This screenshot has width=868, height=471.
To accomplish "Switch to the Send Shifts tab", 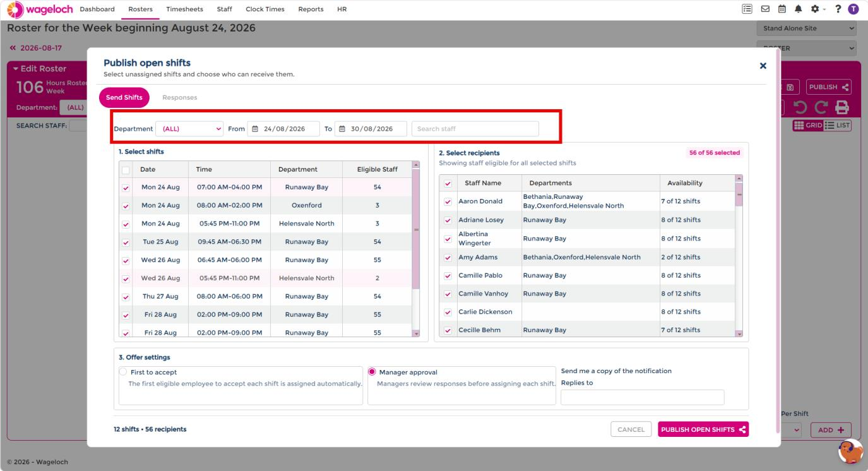I will (x=124, y=98).
